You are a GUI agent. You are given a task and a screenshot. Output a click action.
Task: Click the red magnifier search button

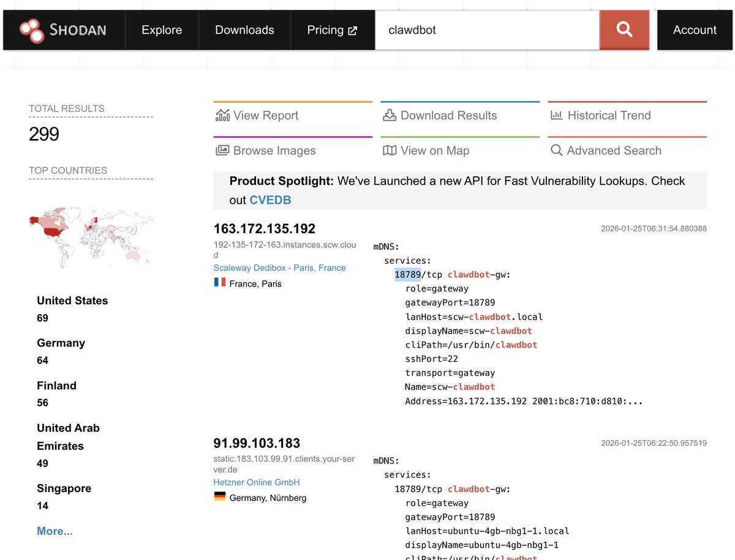[x=624, y=29]
